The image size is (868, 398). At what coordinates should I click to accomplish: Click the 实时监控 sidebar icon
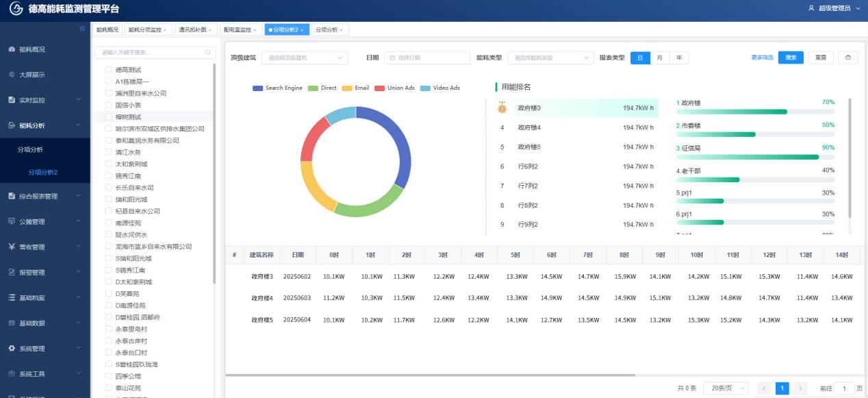coord(11,100)
